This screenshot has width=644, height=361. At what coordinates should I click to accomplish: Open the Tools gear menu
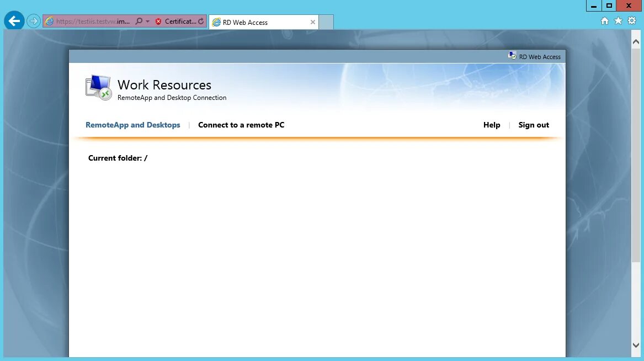(x=632, y=20)
